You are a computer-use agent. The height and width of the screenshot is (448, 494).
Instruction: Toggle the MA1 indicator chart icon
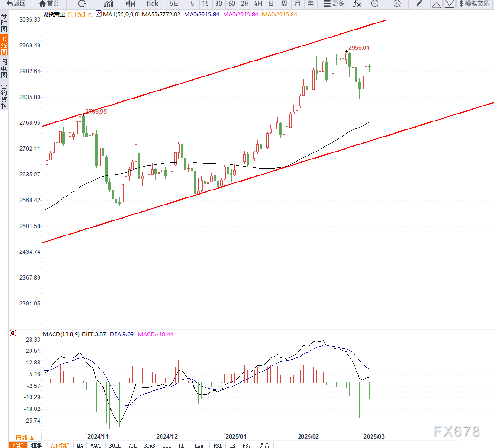pos(99,14)
